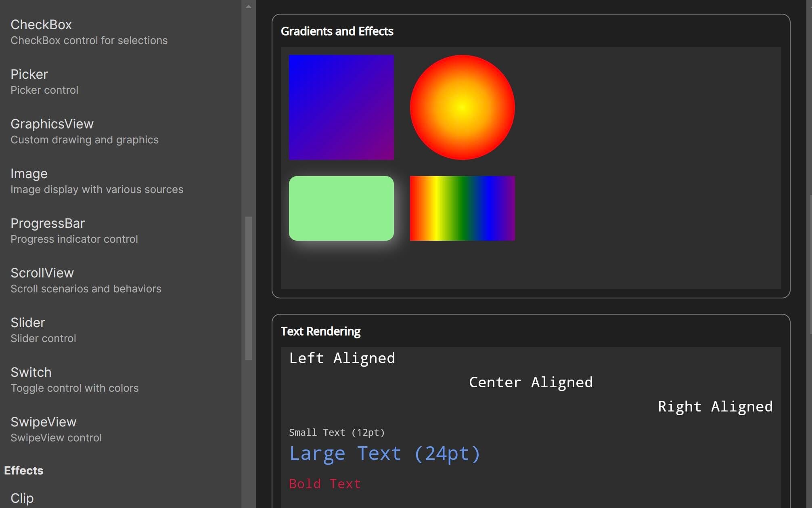Select the CheckBox control entry
The width and height of the screenshot is (812, 508).
click(x=42, y=25)
